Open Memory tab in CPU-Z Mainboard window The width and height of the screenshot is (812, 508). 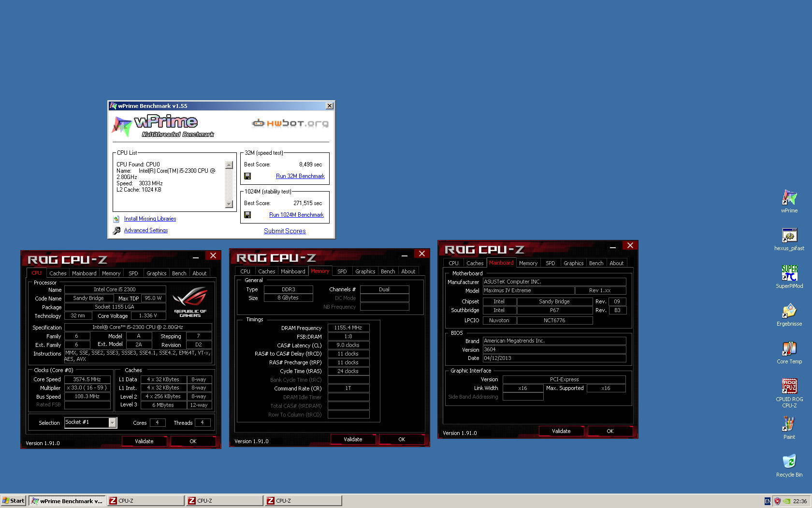[x=528, y=263]
